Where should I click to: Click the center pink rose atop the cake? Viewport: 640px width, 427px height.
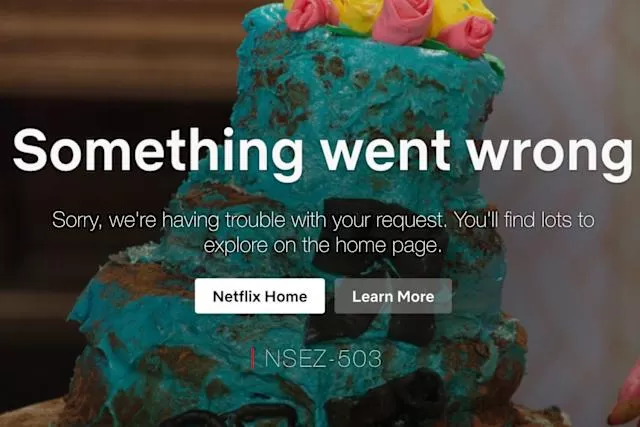(408, 18)
